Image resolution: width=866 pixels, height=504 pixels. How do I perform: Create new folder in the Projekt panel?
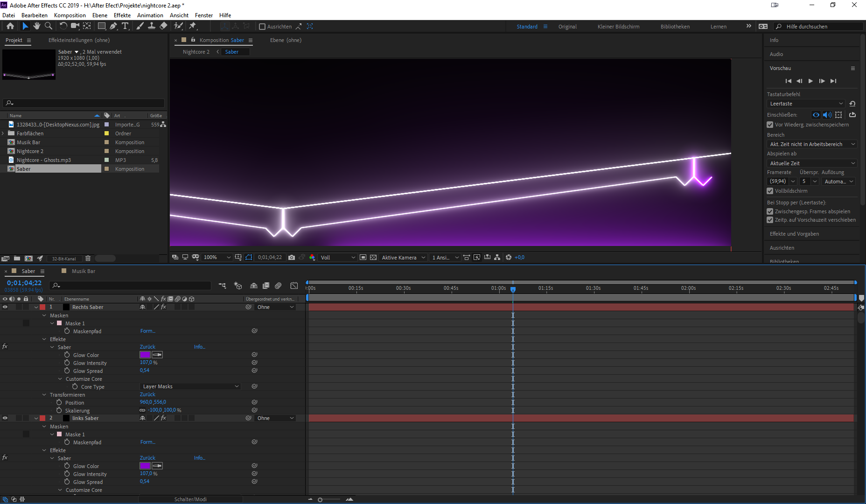[17, 258]
